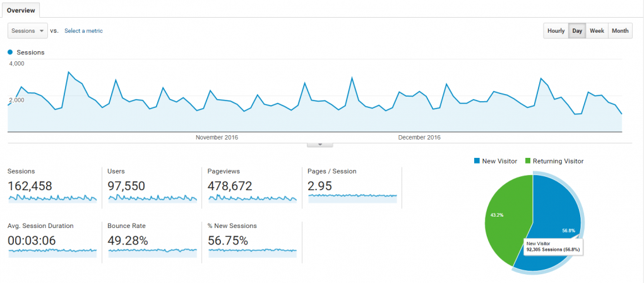Screen dimensions: 644x283
Task: Click the Users label
Action: tap(116, 171)
